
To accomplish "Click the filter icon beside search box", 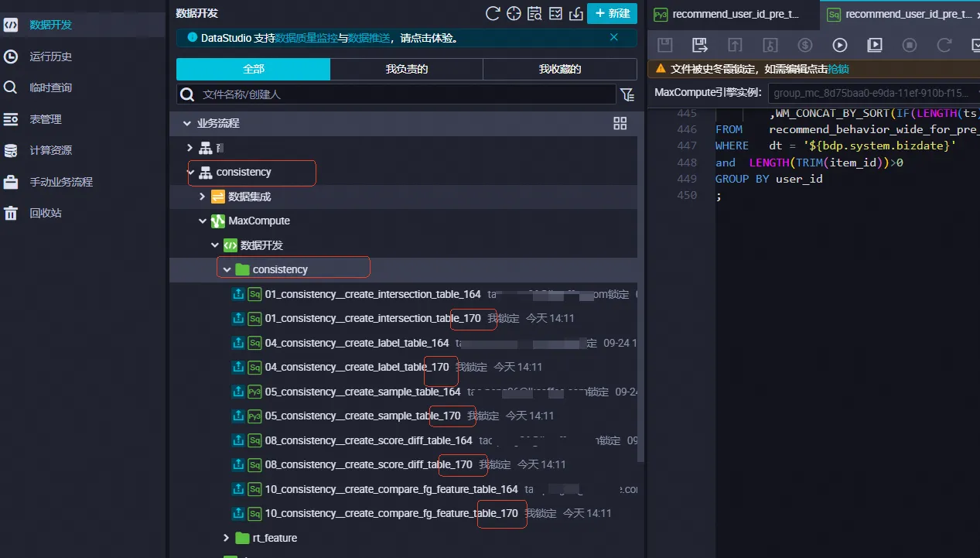I will click(627, 94).
